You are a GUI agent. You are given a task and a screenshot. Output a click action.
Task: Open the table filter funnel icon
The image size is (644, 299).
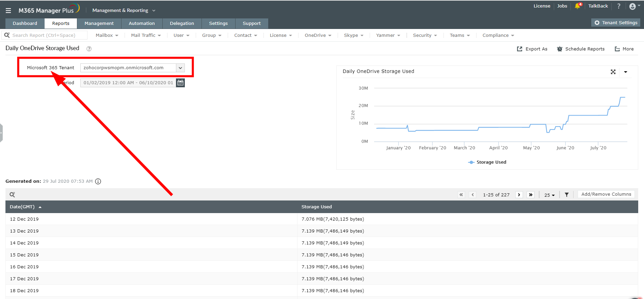coord(567,195)
